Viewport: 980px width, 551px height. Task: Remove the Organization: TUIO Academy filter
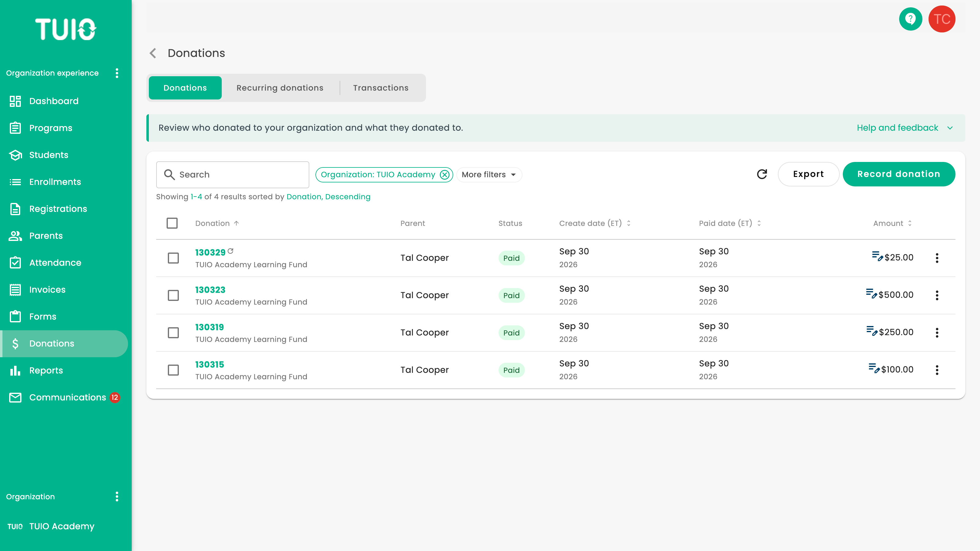[x=444, y=174]
